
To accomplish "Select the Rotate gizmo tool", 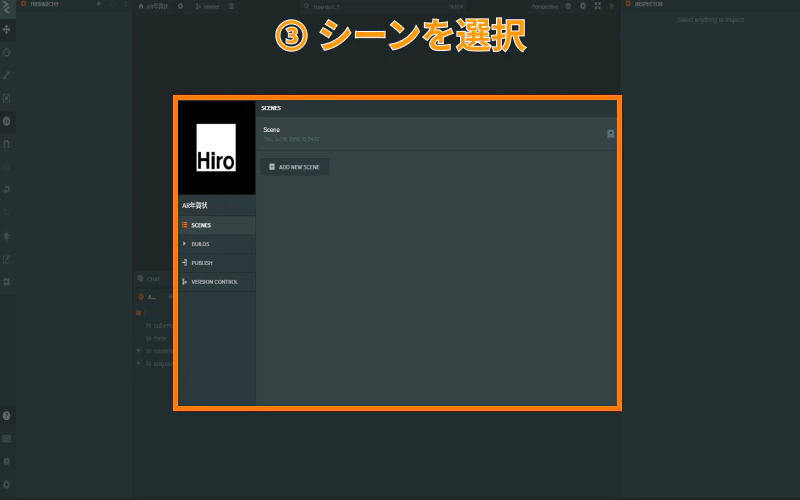I will click(7, 52).
